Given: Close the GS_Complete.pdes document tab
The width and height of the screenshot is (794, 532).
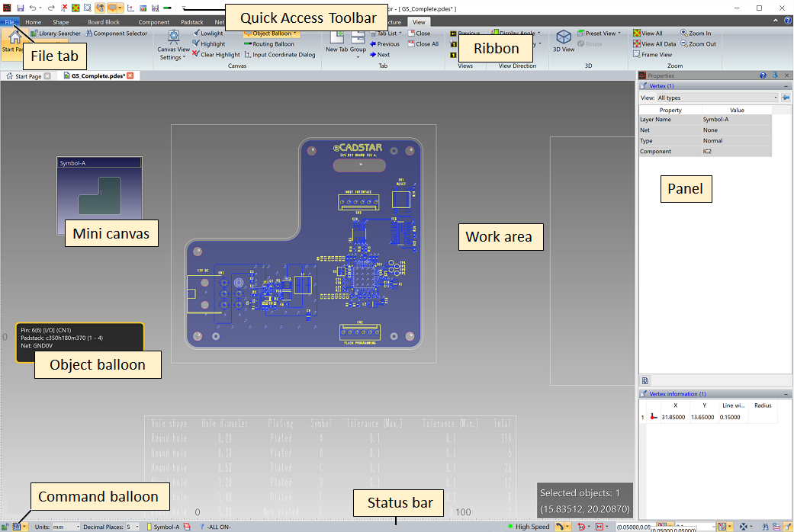Looking at the screenshot, I should click(x=130, y=76).
